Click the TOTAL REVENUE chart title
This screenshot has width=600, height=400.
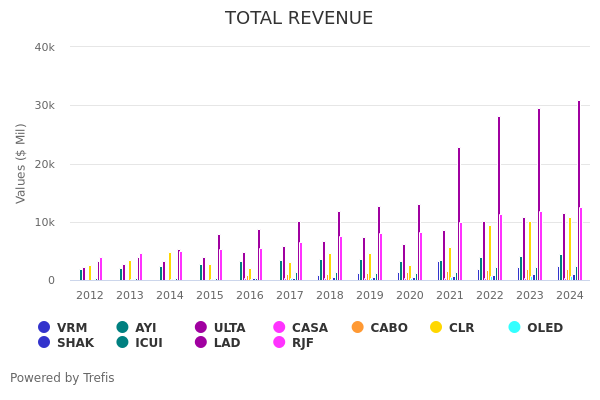pyautogui.click(x=299, y=19)
